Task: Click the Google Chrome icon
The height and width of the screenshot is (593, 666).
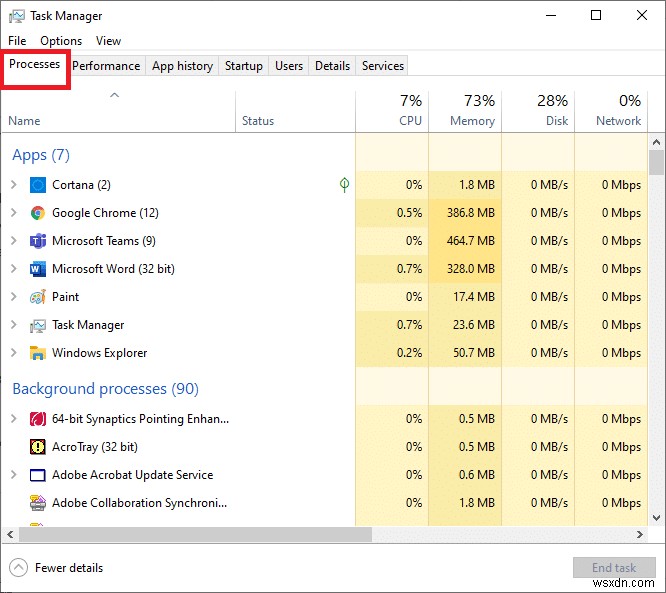Action: pos(38,213)
